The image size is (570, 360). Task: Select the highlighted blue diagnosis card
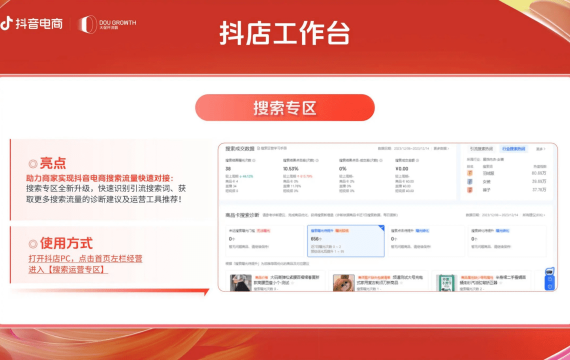point(346,241)
